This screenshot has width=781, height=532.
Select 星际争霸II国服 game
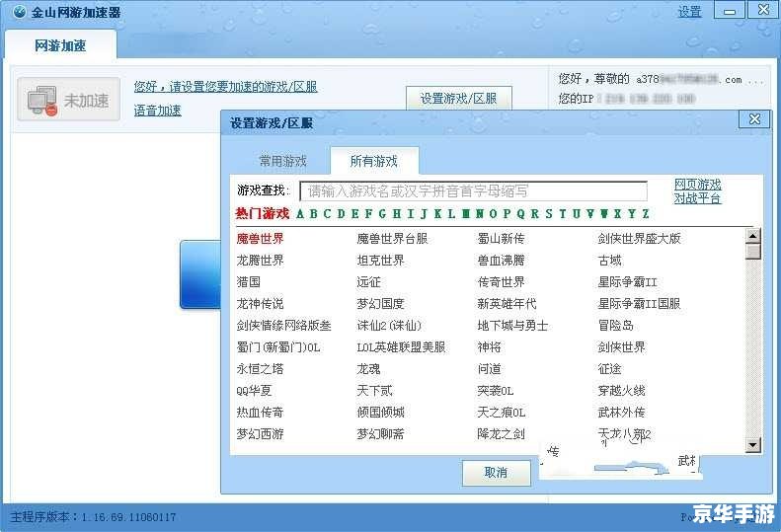[x=639, y=303]
